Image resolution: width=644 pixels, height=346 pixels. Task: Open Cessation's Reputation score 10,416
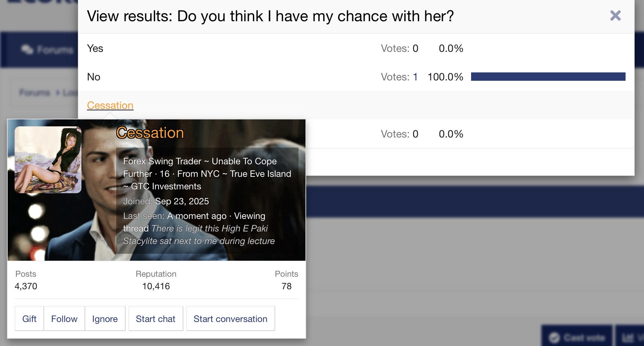tap(156, 286)
